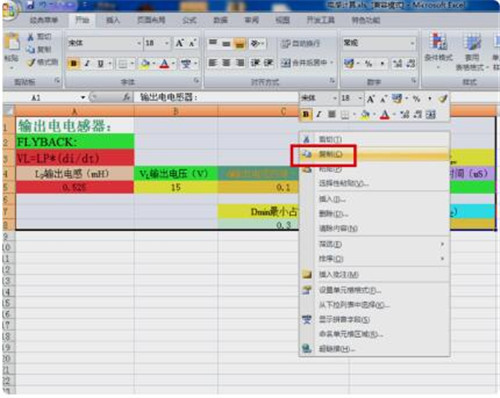
Task: Toggle Underline in the ribbon font group
Action: coord(100,63)
